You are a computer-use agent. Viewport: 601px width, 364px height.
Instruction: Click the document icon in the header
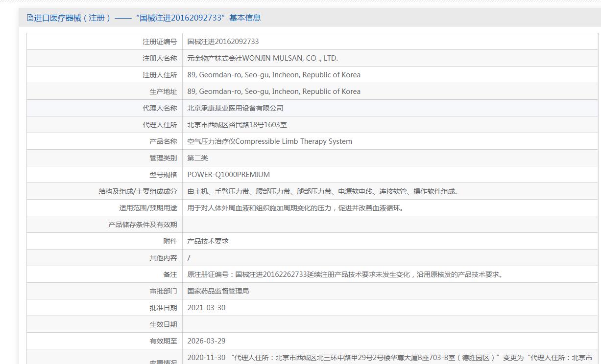click(30, 18)
